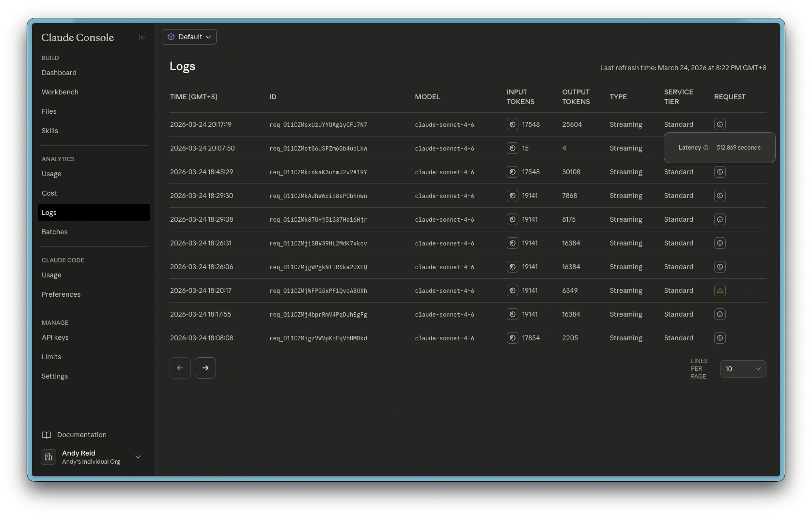Open the Default workspace dropdown
This screenshot has height=517, width=812.
pos(189,37)
